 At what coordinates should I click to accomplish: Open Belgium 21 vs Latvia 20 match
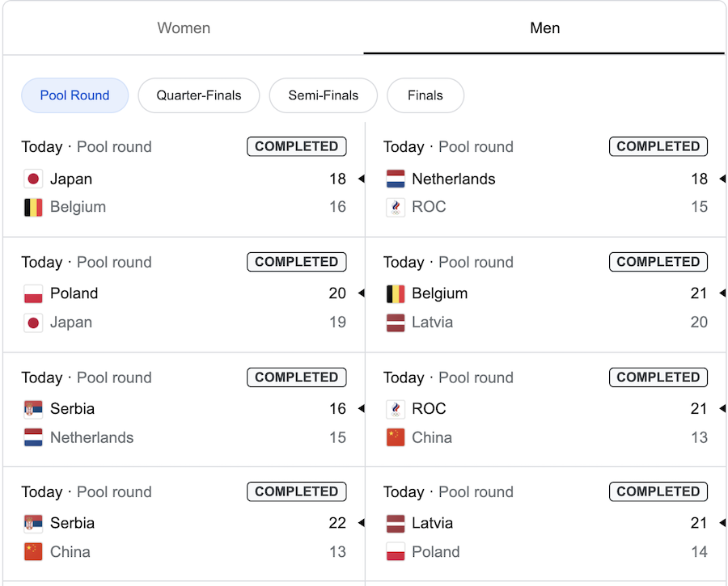tap(545, 295)
